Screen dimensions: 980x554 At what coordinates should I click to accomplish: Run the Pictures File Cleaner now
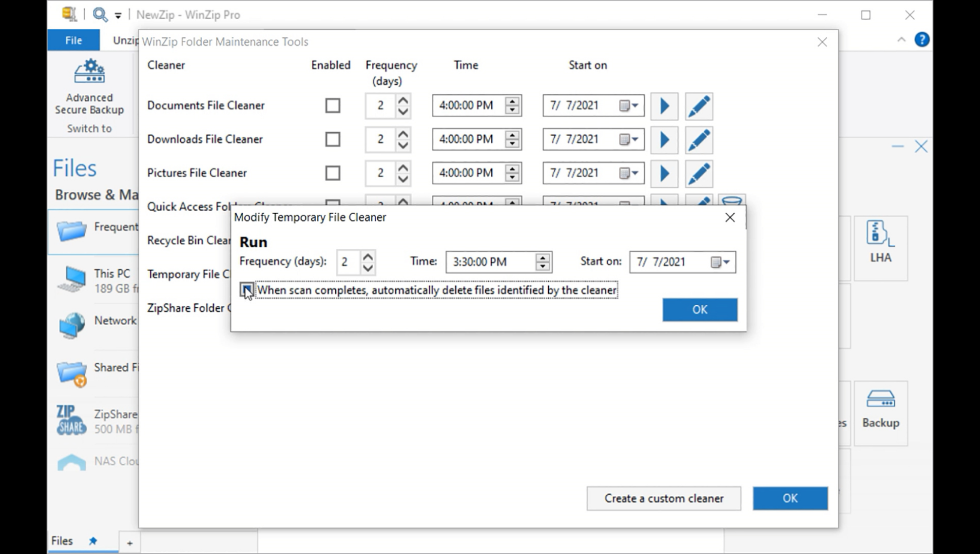[664, 174]
